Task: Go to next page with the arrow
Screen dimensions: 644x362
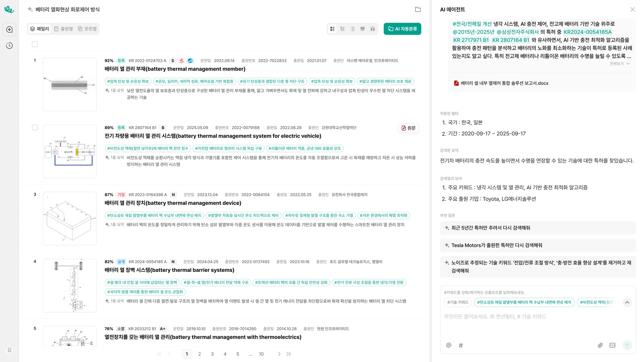Action: click(279, 354)
